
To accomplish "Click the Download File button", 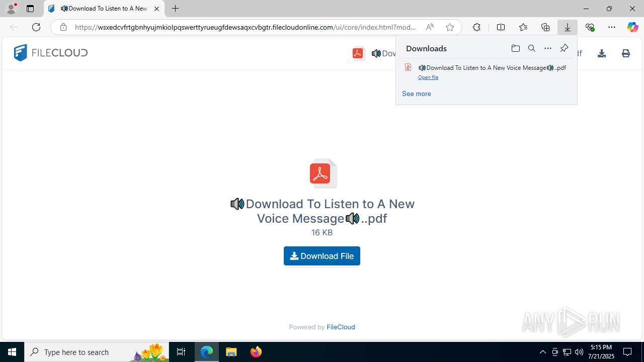I will [x=322, y=256].
